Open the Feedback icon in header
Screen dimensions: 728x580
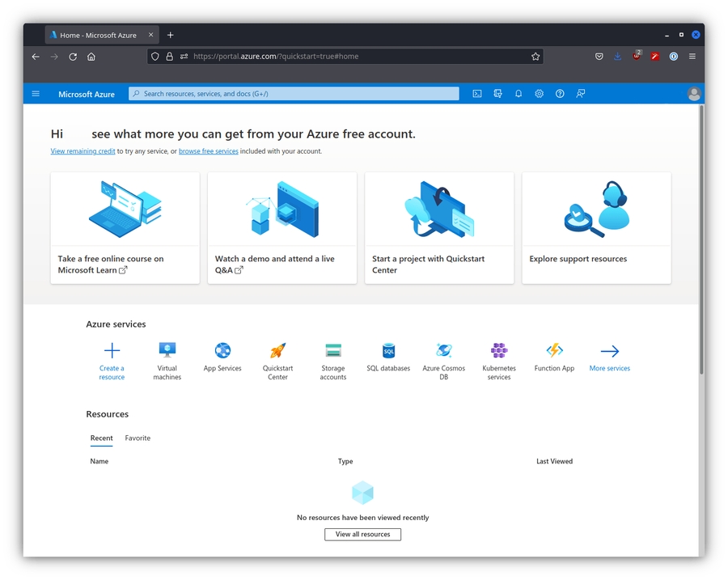tap(581, 94)
